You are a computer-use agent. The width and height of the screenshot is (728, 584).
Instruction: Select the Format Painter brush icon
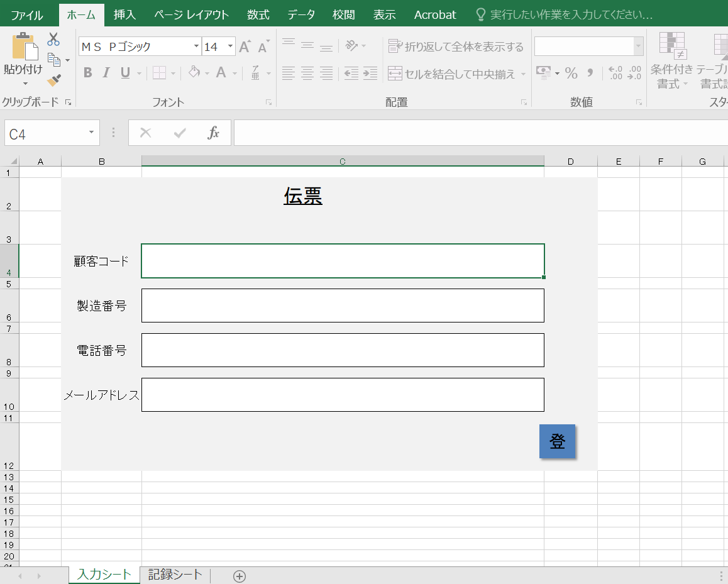(x=54, y=80)
